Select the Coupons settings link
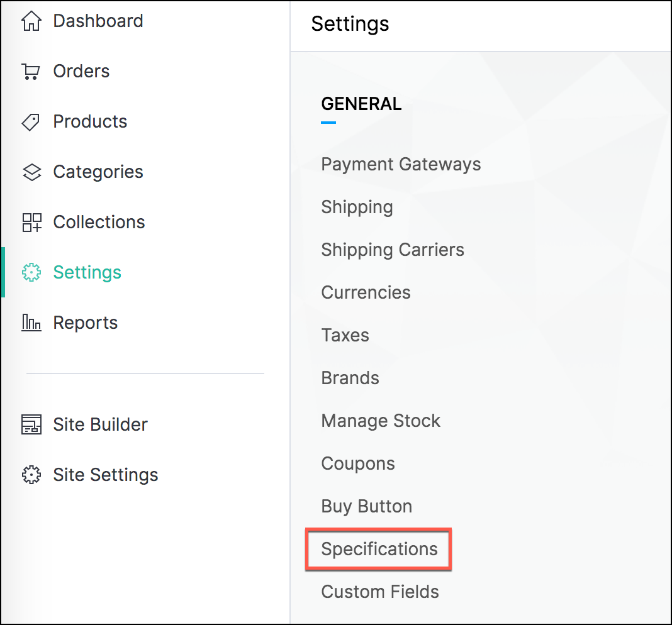The width and height of the screenshot is (672, 625). [358, 463]
